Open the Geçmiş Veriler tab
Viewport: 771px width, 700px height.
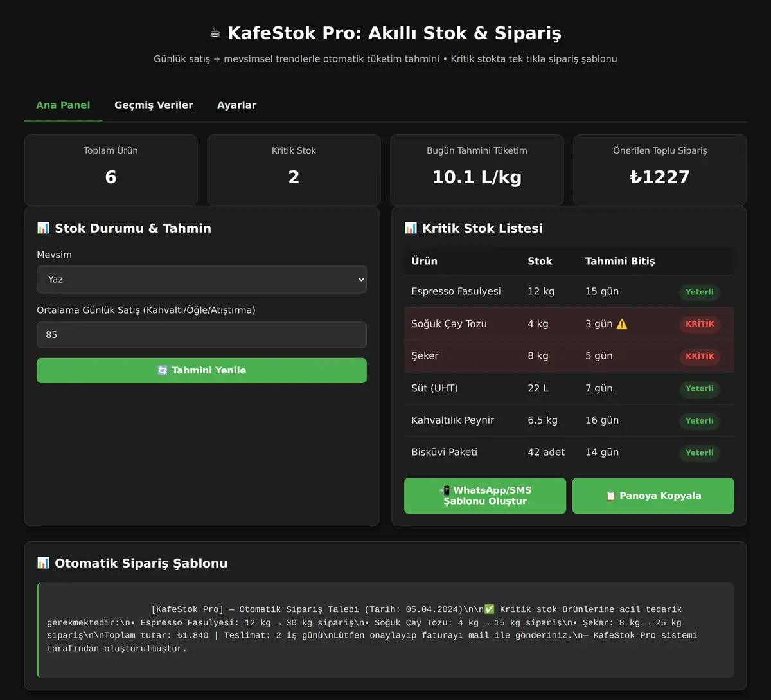click(154, 105)
